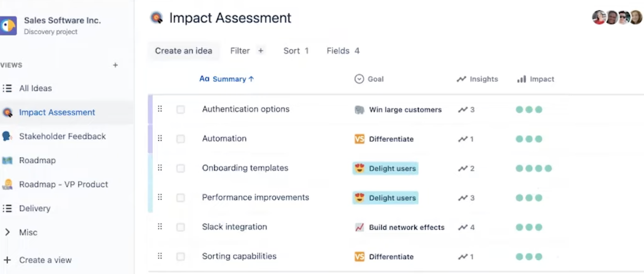The height and width of the screenshot is (274, 644).
Task: Check the Automation row checkbox
Action: point(181,139)
